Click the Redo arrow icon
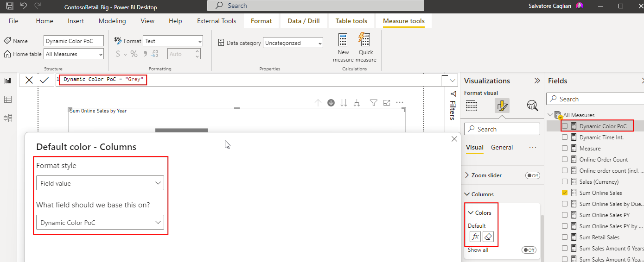The image size is (644, 262). [38, 6]
